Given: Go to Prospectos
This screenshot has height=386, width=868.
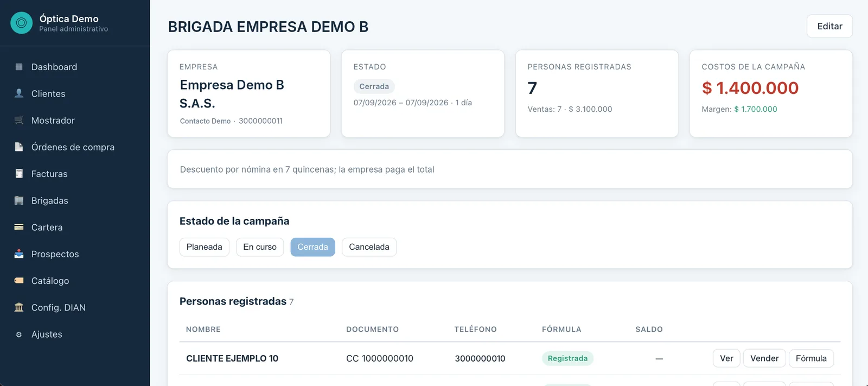Looking at the screenshot, I should coord(75,254).
